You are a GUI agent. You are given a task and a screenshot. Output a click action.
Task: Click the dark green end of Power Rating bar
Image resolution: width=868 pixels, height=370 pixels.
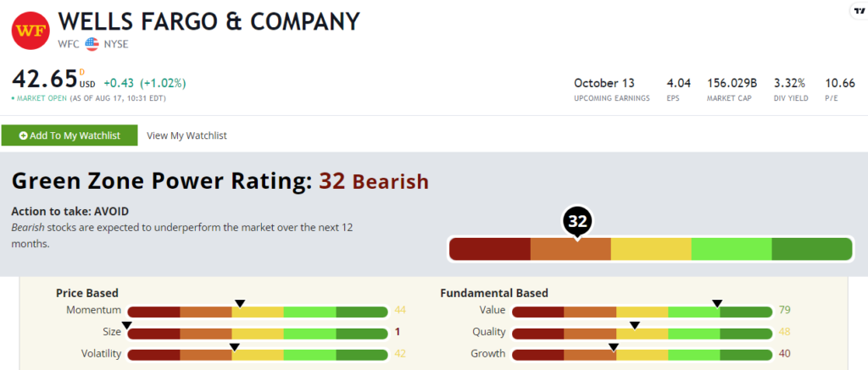[811, 249]
